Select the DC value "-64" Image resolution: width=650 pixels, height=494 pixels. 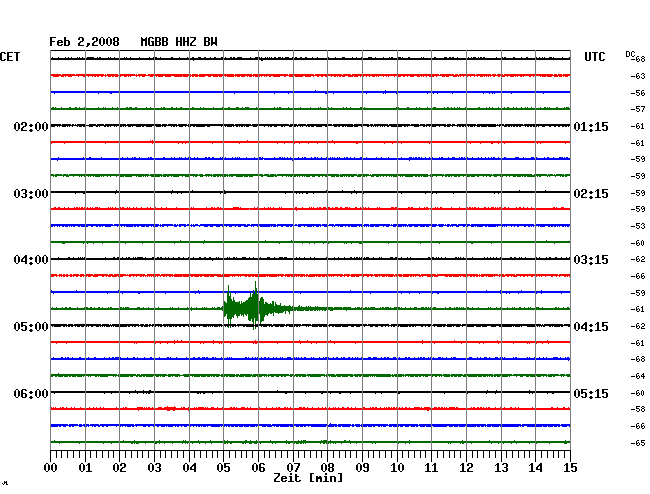click(638, 376)
